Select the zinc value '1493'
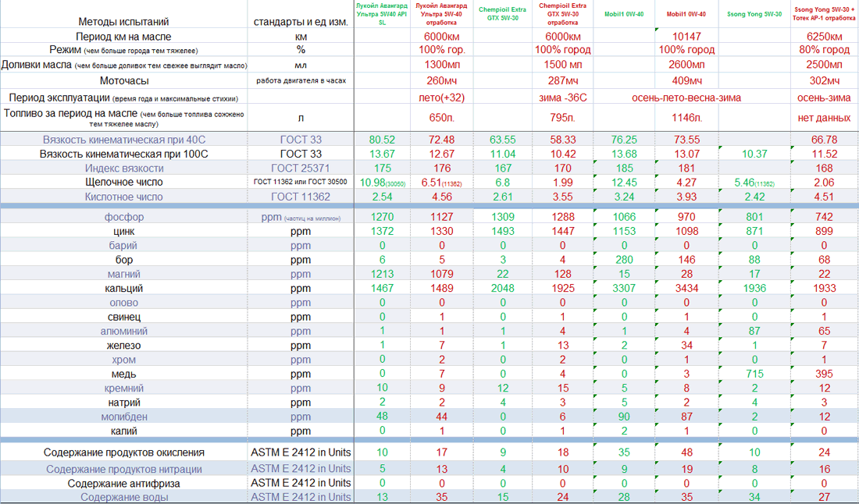The width and height of the screenshot is (859, 504). (503, 232)
